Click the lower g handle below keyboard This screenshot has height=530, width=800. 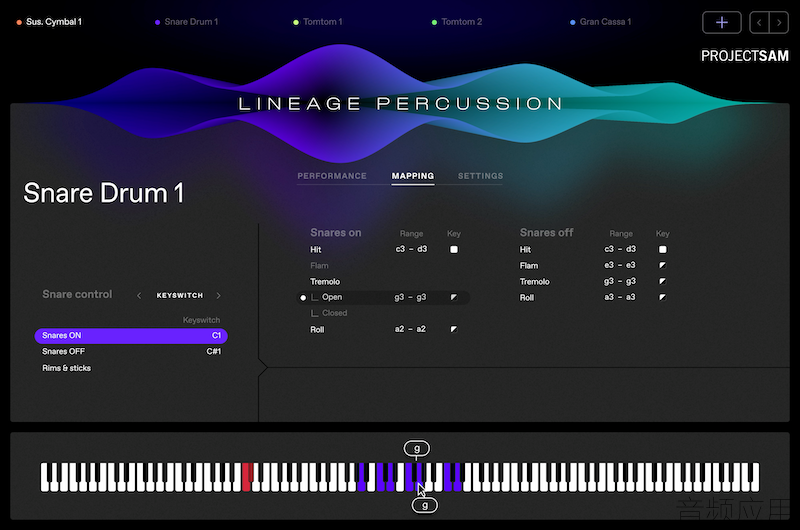pyautogui.click(x=424, y=506)
